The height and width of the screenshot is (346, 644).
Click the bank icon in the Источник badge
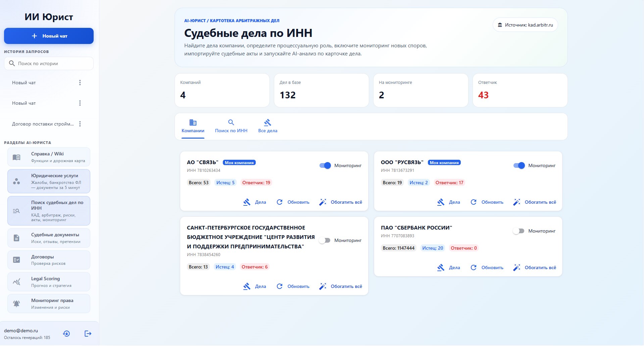coord(500,25)
